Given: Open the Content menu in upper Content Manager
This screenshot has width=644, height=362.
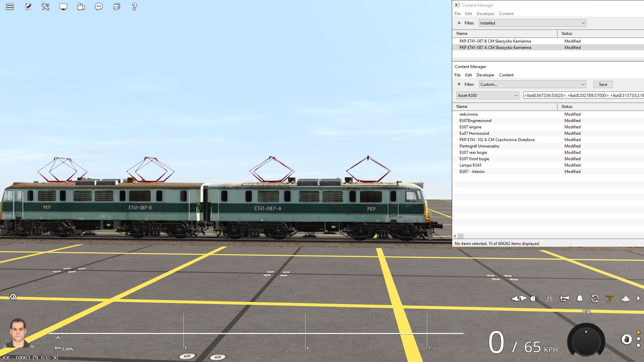Looking at the screenshot, I should tap(506, 14).
